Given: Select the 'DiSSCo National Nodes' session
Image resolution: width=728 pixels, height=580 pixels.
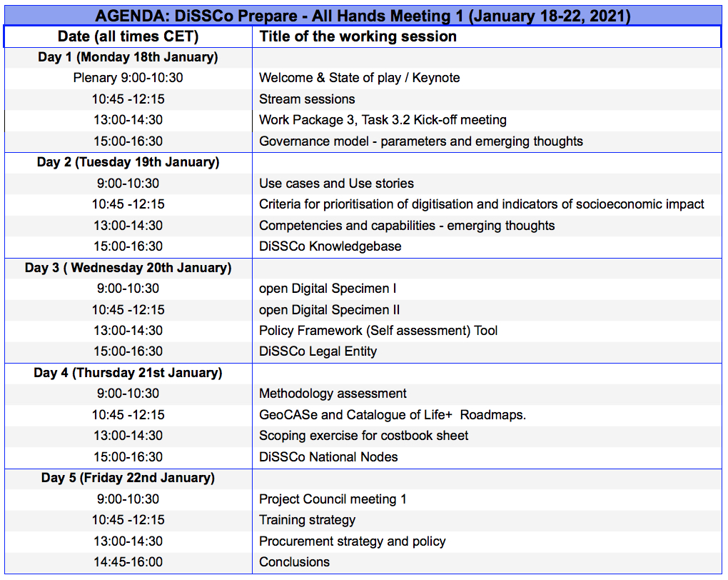Looking at the screenshot, I should pos(330,456).
